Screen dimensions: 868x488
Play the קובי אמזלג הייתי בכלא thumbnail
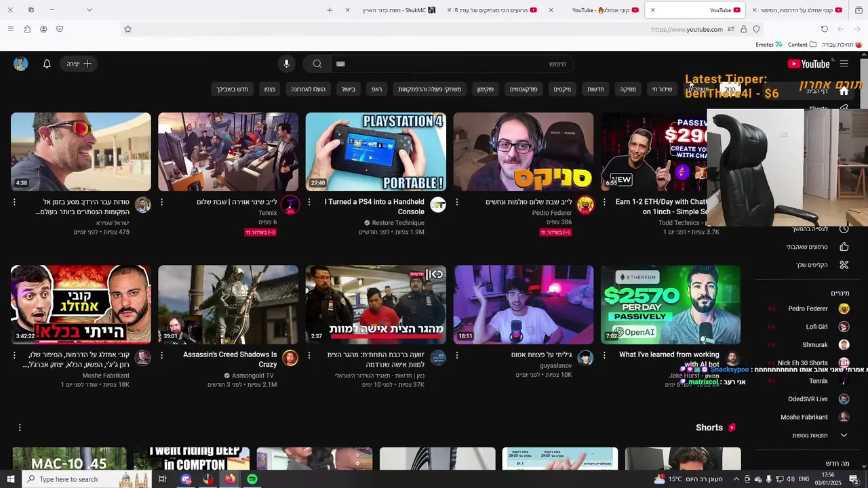(81, 304)
